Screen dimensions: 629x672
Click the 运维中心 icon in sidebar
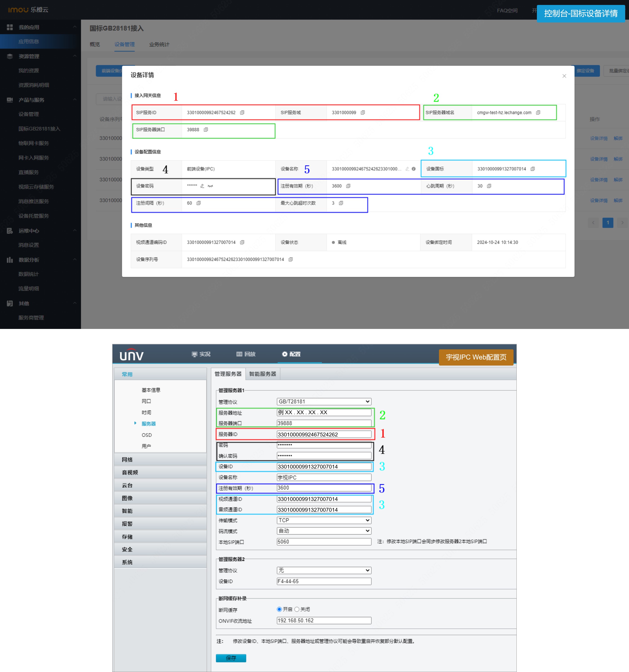point(10,231)
